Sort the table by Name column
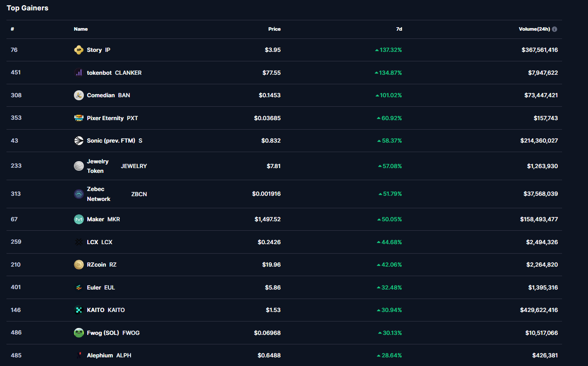This screenshot has height=366, width=588. click(x=81, y=29)
